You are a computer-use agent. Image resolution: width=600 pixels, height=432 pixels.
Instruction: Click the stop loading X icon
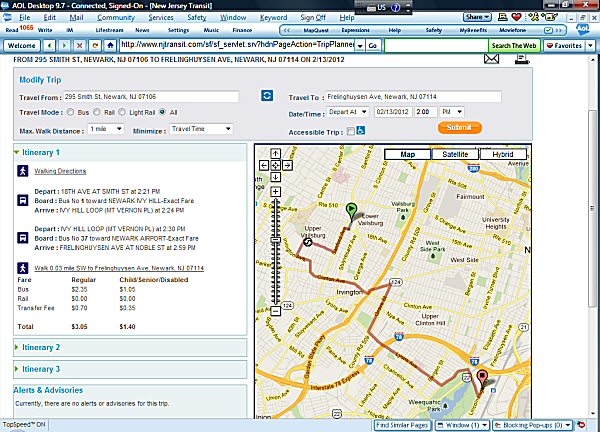80,46
